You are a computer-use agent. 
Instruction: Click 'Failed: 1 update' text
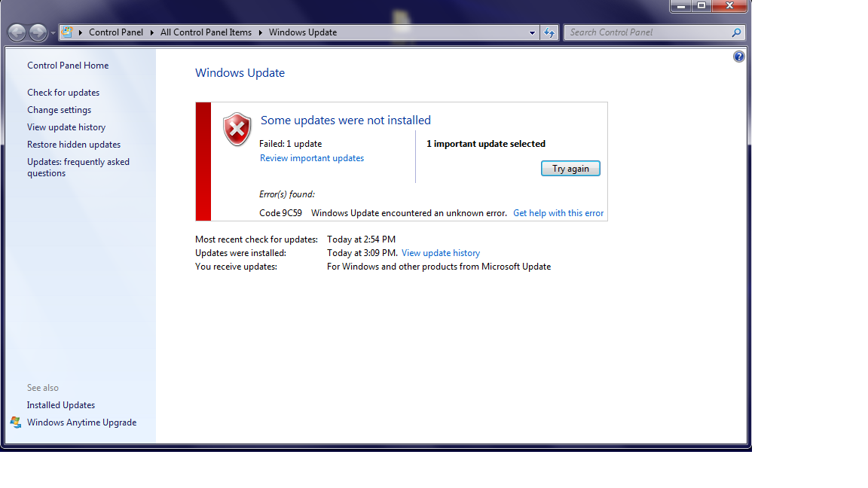pos(291,144)
